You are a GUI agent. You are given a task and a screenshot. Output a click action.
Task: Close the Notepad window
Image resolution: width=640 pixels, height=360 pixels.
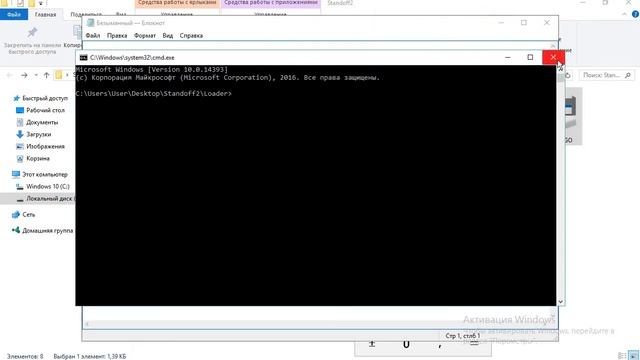click(547, 23)
